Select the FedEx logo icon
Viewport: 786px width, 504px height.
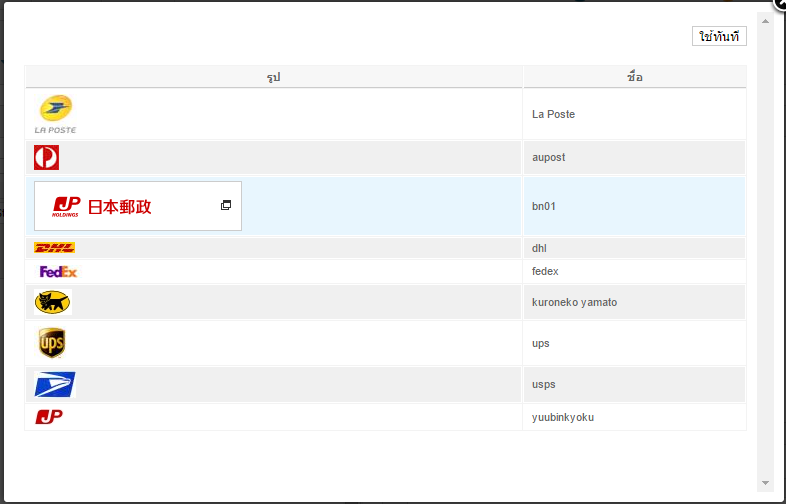(x=58, y=271)
